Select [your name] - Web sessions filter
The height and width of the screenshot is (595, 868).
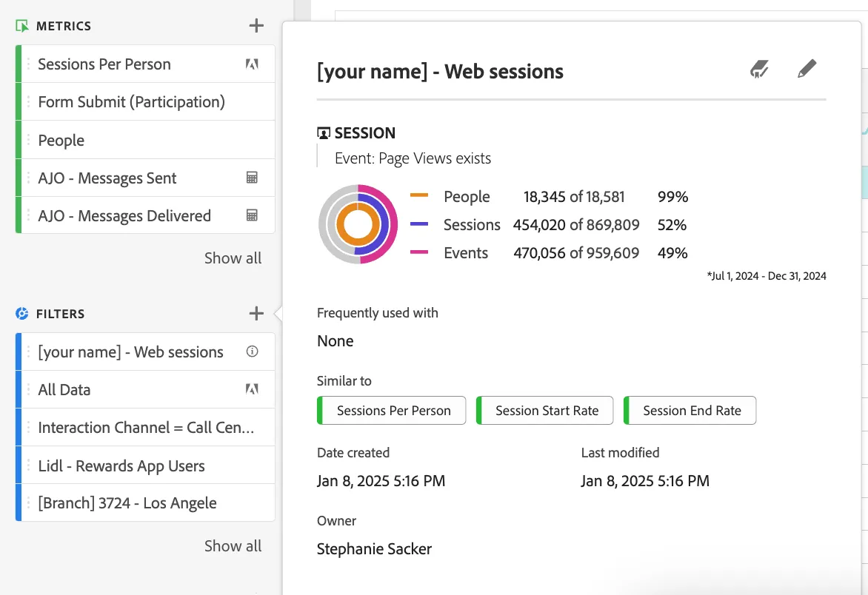tap(146, 352)
